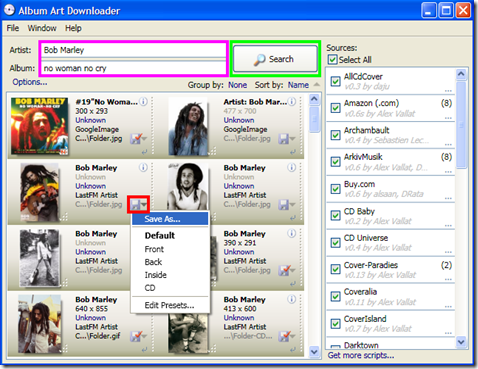Open info for the 413 x 600 result

(x=292, y=299)
